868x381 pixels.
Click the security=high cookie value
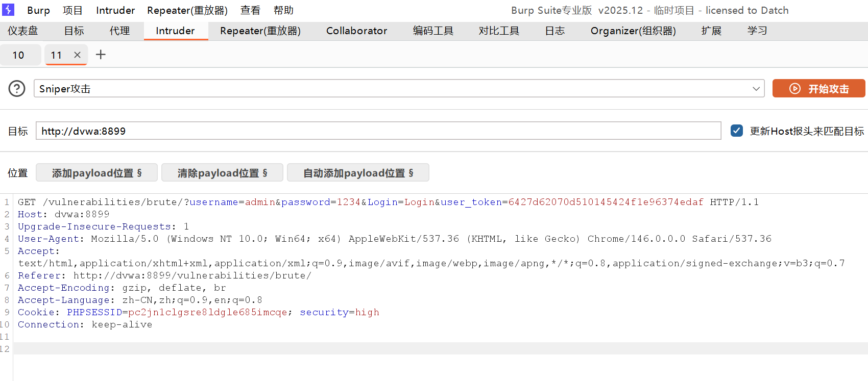click(x=367, y=312)
